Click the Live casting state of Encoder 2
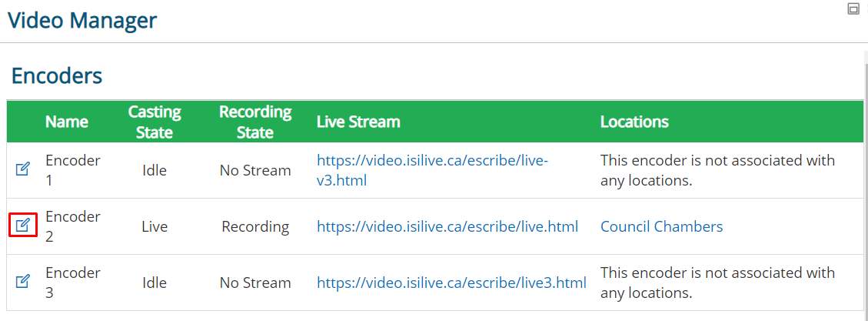 [x=155, y=226]
